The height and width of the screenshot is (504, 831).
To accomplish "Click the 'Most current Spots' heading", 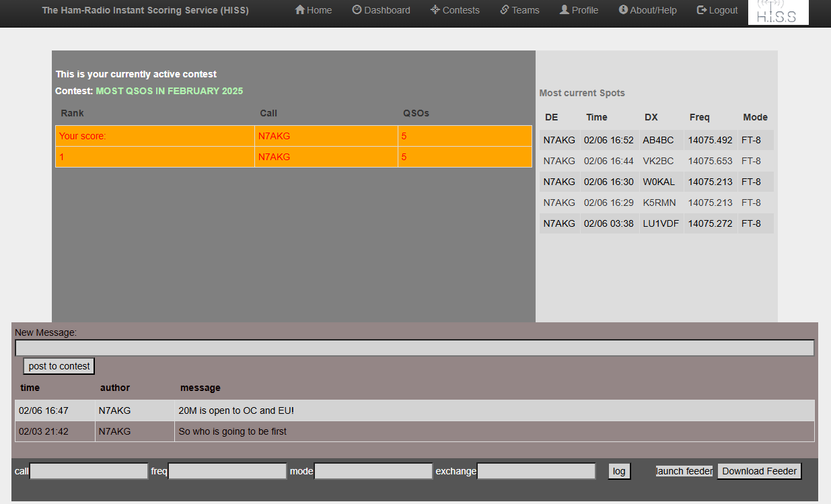I will pos(582,93).
